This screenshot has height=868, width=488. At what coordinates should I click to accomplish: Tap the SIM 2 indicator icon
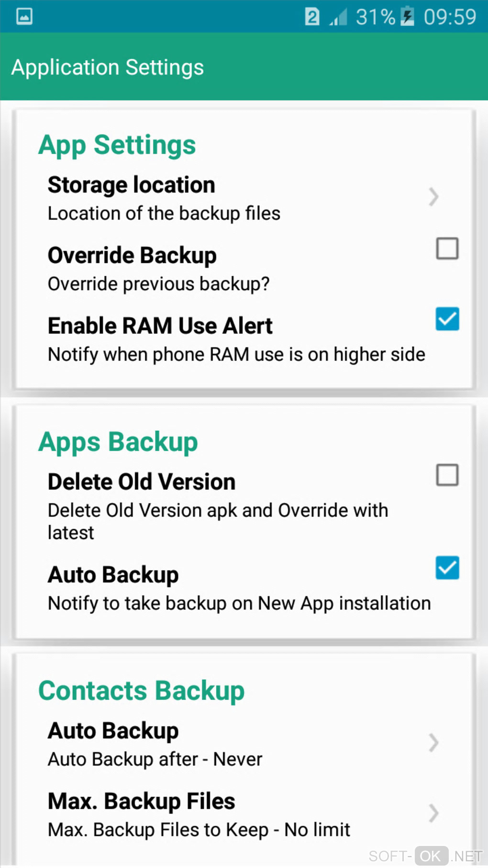tap(312, 17)
